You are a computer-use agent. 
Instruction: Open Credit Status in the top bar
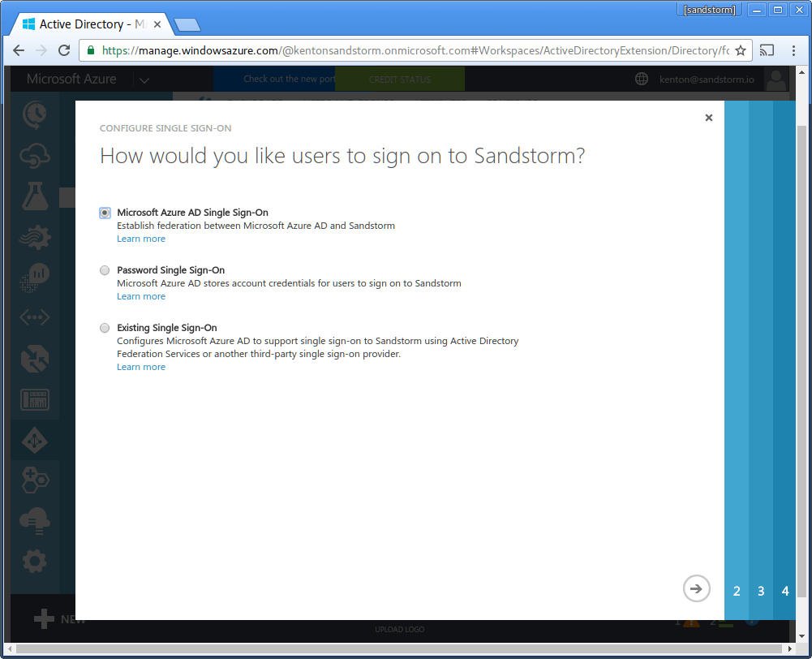[x=400, y=80]
